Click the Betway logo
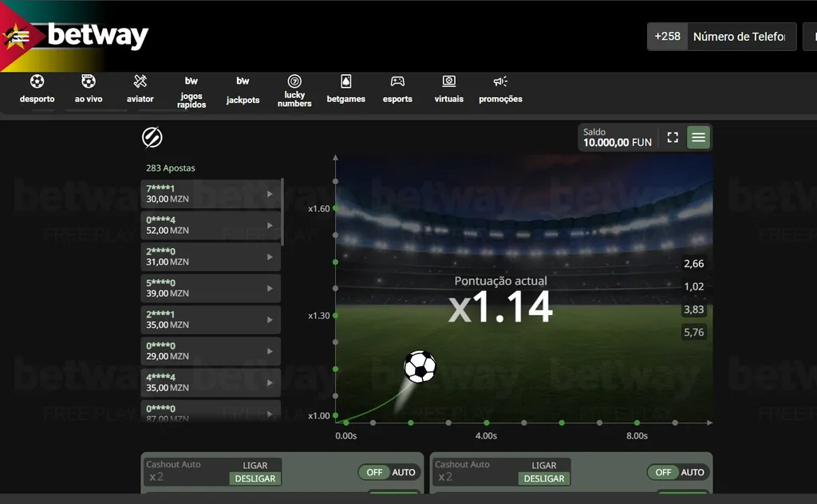The width and height of the screenshot is (817, 504). [x=96, y=35]
